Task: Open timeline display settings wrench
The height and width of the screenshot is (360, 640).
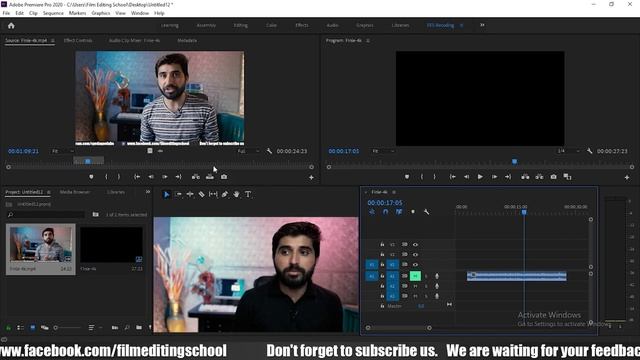Action: point(426,212)
